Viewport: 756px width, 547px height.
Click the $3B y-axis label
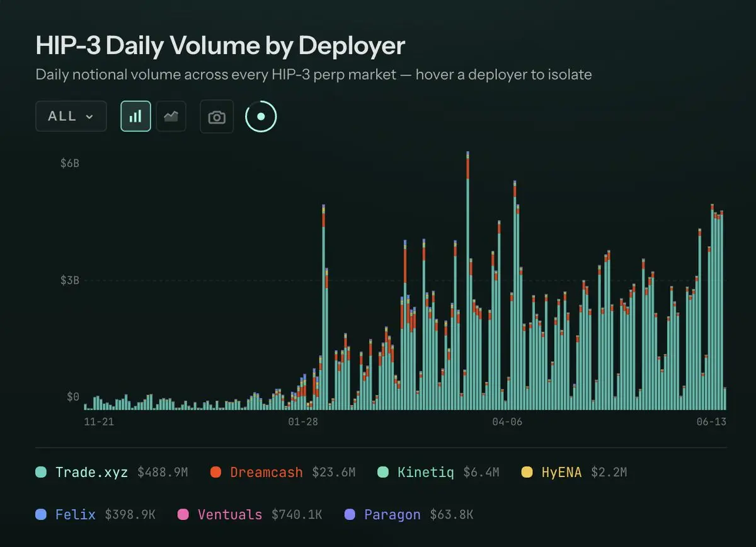click(69, 280)
